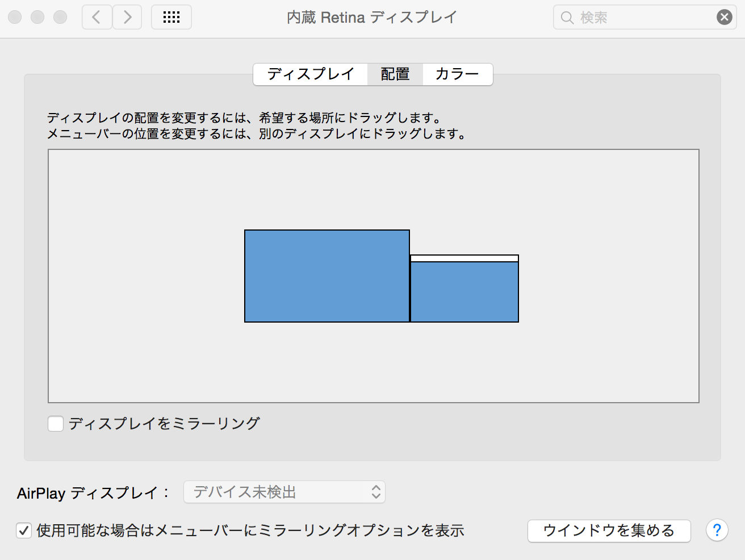Click the magnifying glass search icon
The image size is (745, 560).
tap(567, 18)
